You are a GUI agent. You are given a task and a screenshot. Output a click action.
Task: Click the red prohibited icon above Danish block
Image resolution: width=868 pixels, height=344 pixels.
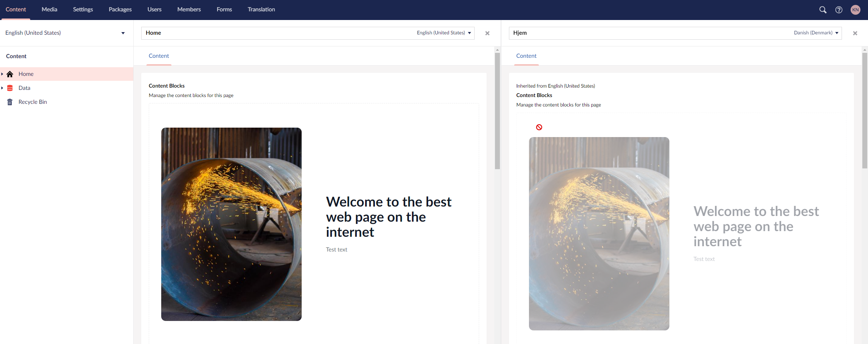tap(539, 127)
